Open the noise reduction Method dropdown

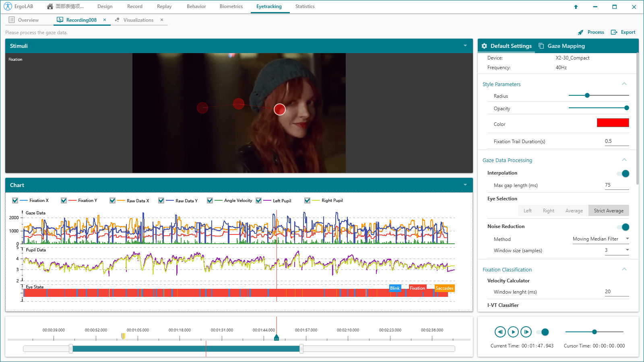pos(601,239)
